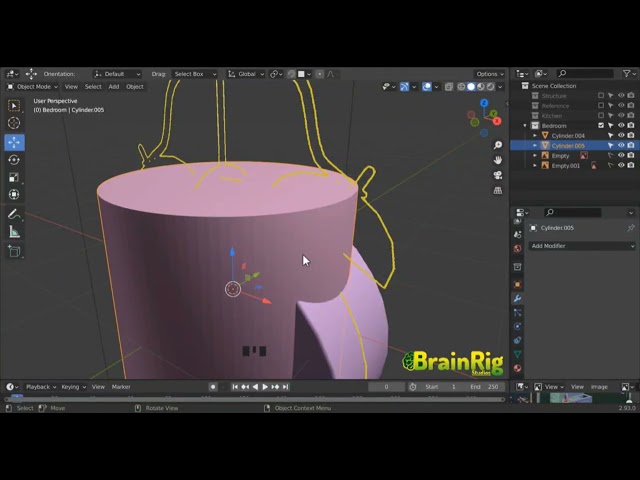
Task: Click the blue Z axis on navigation gizmo
Action: click(x=484, y=103)
